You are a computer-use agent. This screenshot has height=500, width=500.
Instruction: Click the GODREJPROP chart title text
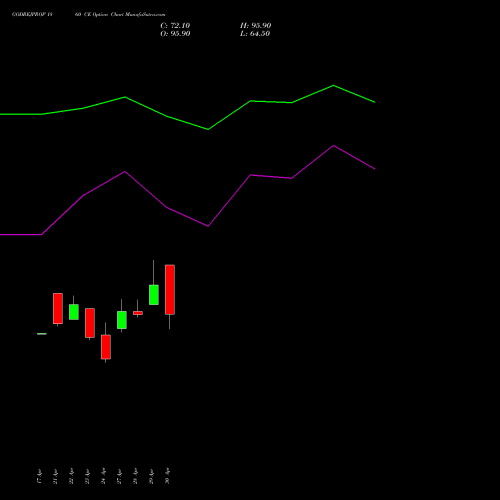[x=88, y=15]
